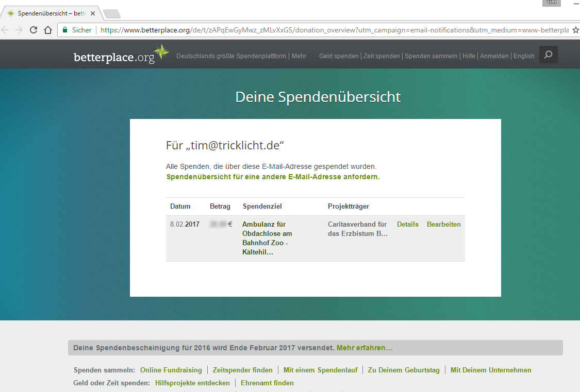Open the site search magnifier icon
The height and width of the screenshot is (392, 580).
(548, 55)
